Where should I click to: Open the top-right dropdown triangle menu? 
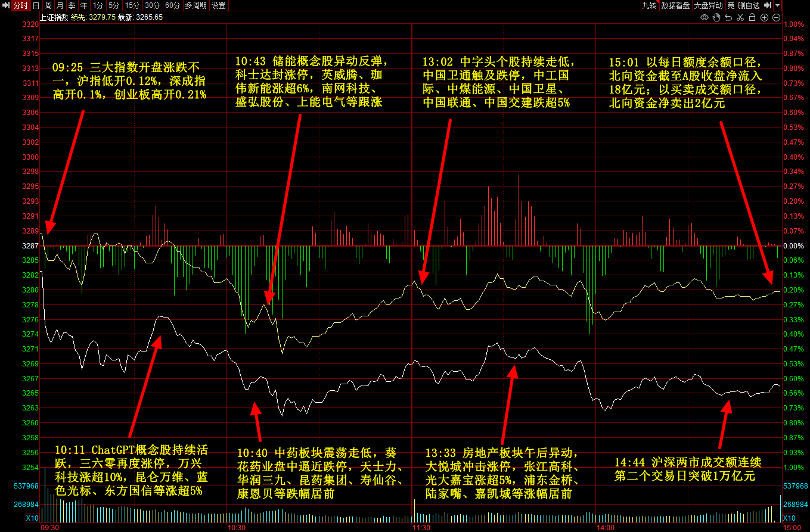click(778, 5)
